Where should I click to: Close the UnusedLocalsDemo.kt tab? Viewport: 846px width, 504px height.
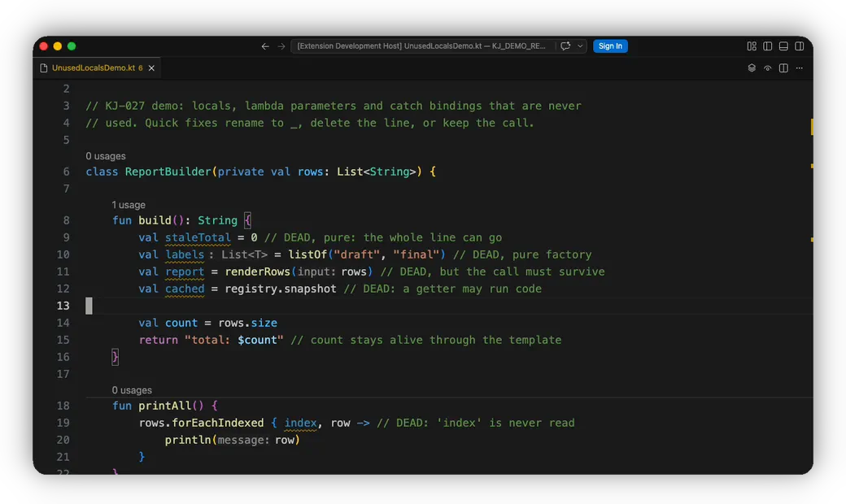(x=151, y=68)
